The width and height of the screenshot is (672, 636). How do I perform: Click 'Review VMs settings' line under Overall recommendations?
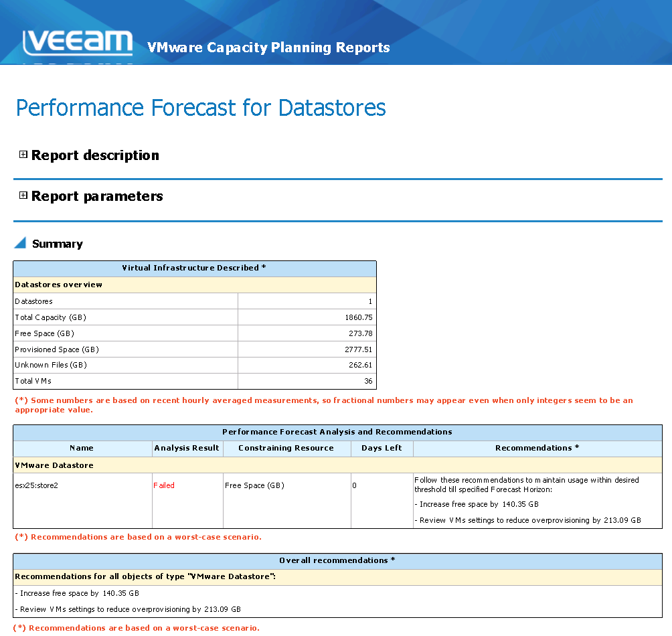(128, 609)
